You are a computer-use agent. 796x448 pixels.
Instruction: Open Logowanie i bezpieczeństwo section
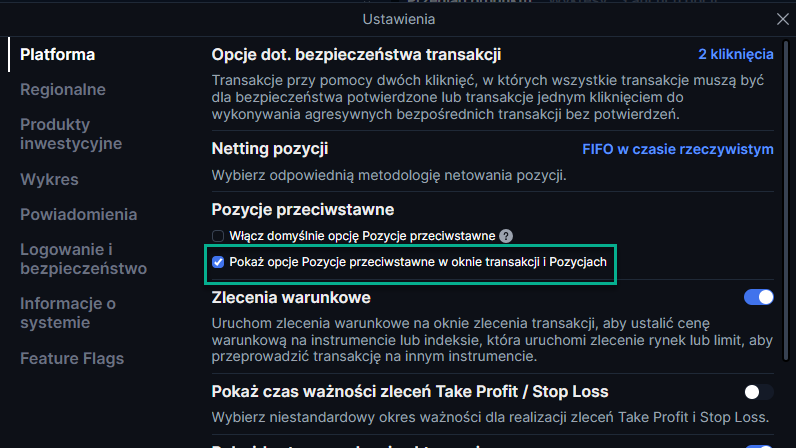[83, 259]
